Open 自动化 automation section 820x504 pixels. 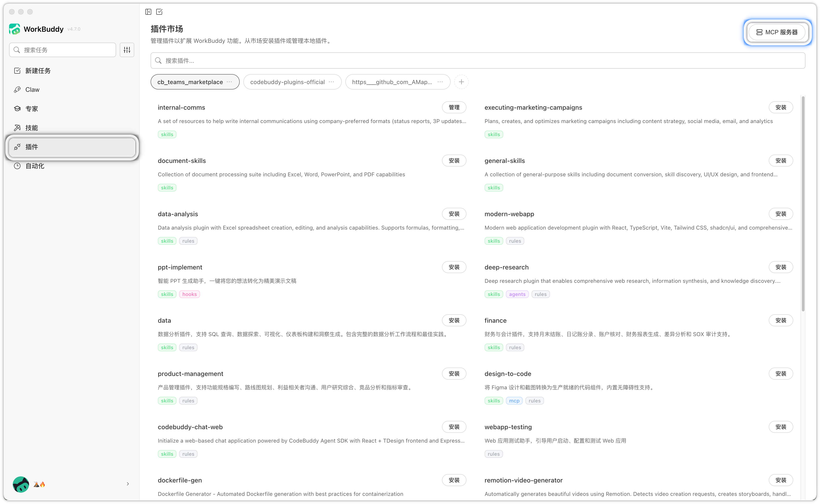35,166
